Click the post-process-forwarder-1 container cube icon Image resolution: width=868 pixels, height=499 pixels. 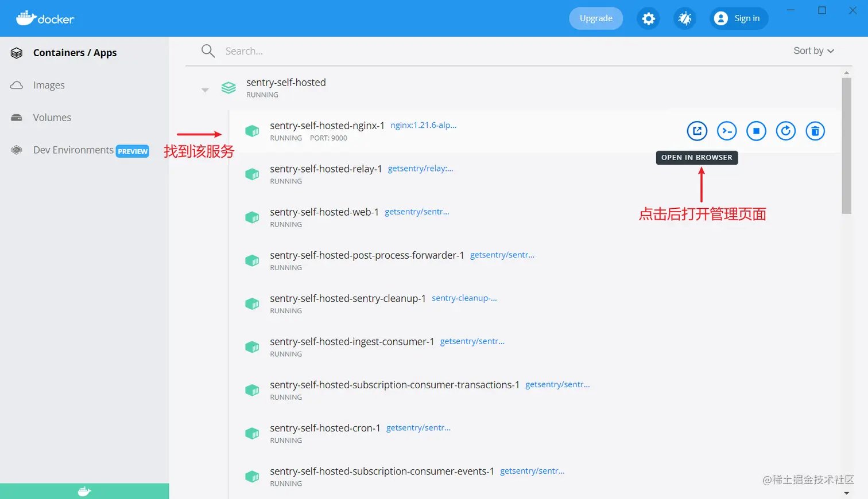tap(252, 260)
